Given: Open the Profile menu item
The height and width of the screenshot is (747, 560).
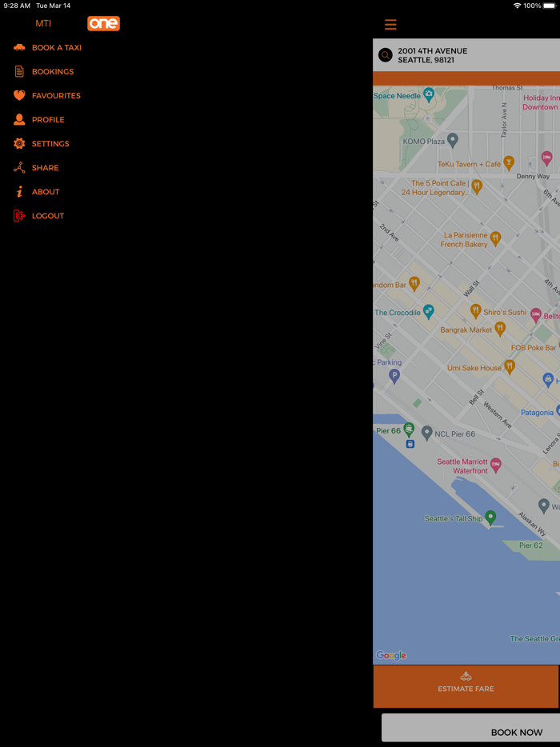Looking at the screenshot, I should pyautogui.click(x=48, y=120).
